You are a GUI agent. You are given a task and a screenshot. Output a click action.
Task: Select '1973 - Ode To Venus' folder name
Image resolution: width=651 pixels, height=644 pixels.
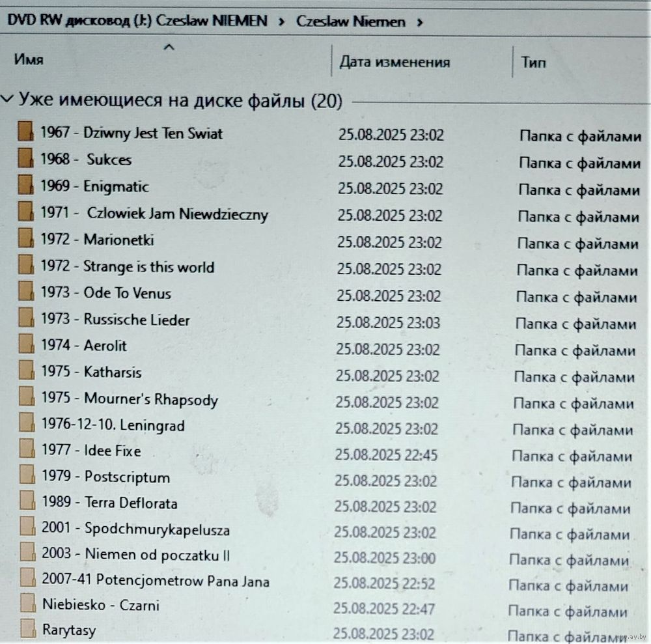click(x=106, y=293)
